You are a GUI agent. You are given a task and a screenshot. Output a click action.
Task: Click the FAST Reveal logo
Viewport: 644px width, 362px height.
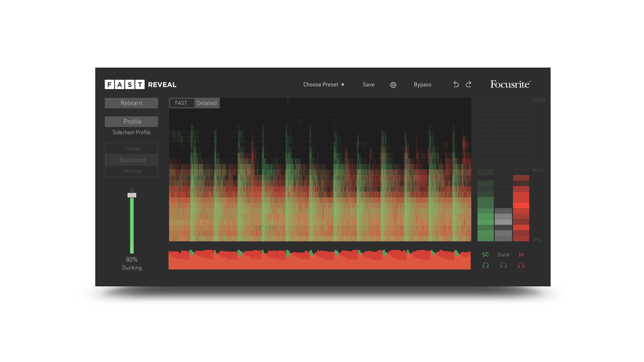point(140,84)
